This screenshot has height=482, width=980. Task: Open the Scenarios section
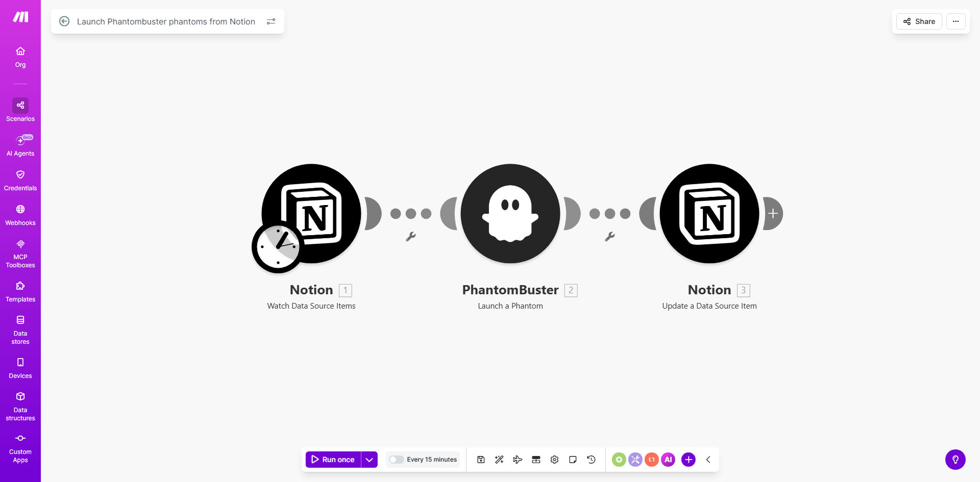click(x=20, y=110)
